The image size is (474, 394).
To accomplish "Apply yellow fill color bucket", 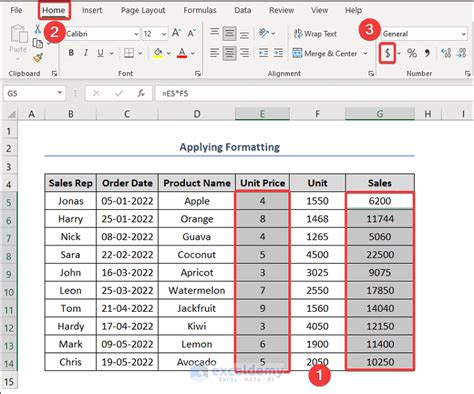I will click(x=158, y=53).
